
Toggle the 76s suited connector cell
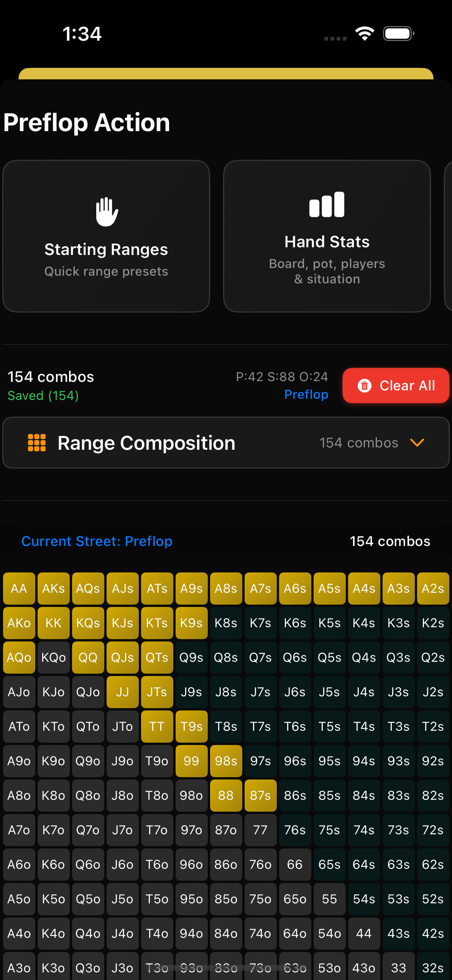tap(295, 830)
